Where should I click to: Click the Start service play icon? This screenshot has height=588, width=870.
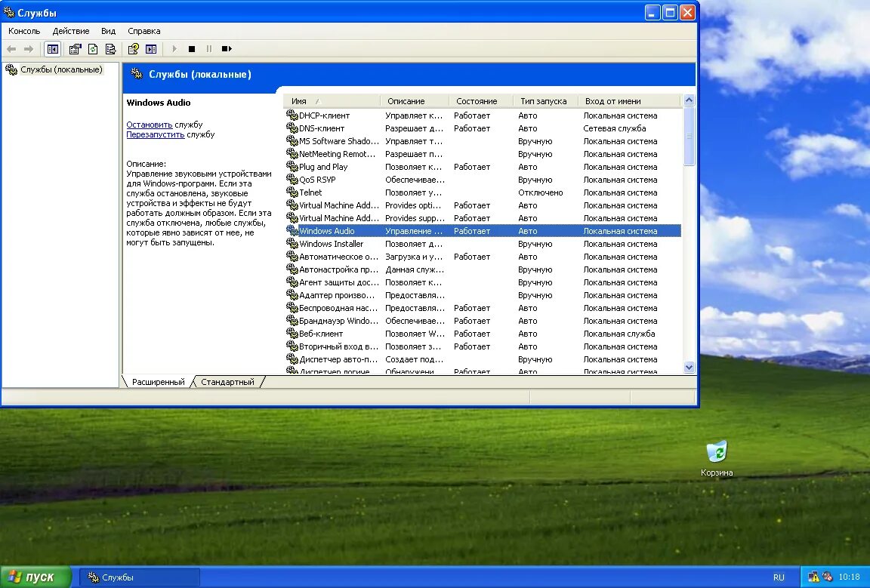point(174,49)
